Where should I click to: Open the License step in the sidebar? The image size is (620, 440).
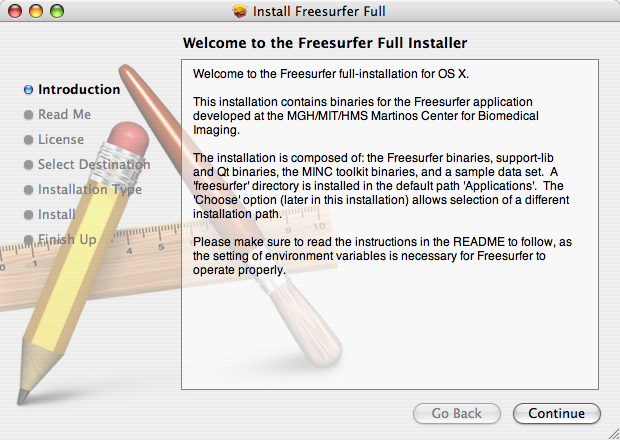pyautogui.click(x=61, y=139)
